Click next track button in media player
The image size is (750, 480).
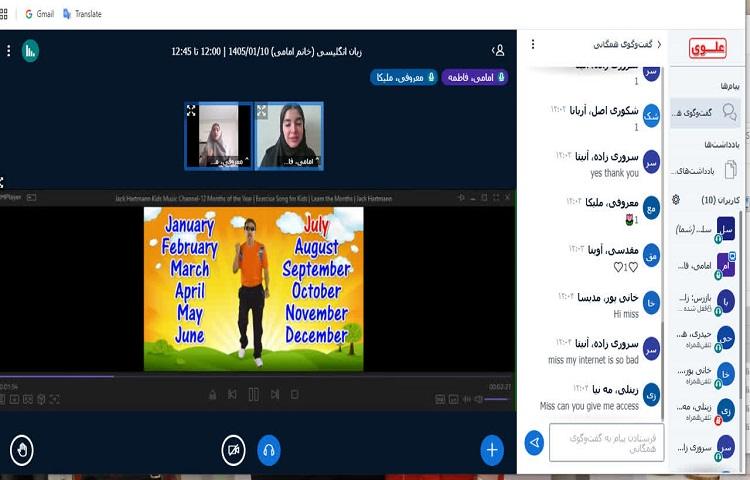tap(275, 394)
